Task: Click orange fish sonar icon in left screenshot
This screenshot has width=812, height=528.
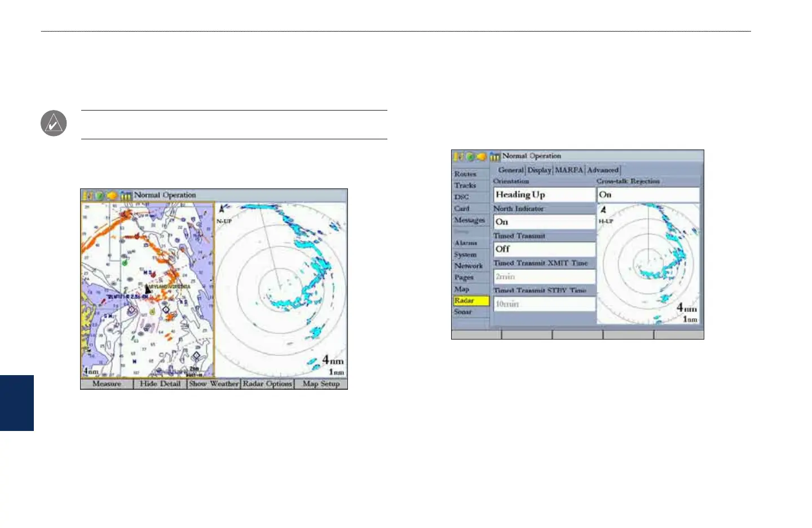Action: 112,195
